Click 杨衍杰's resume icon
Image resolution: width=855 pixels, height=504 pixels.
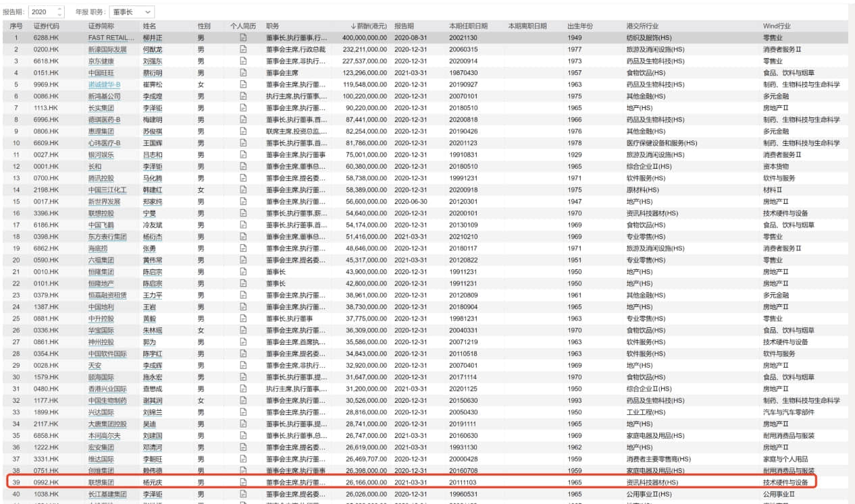click(243, 237)
